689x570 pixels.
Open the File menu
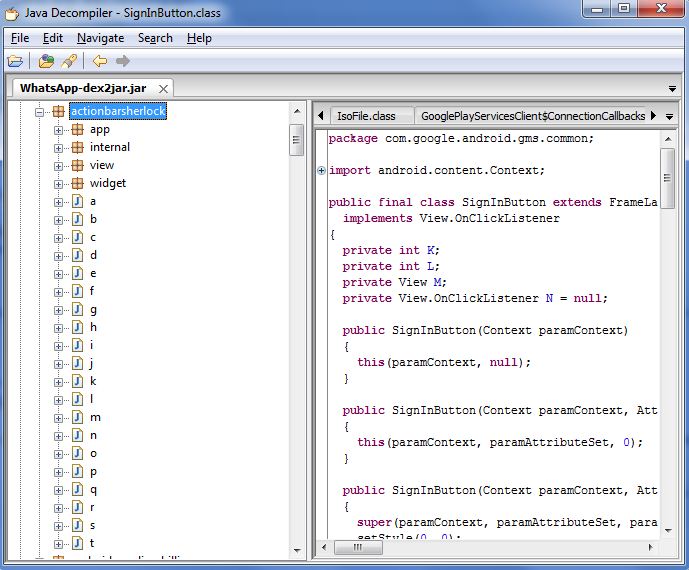coord(20,38)
